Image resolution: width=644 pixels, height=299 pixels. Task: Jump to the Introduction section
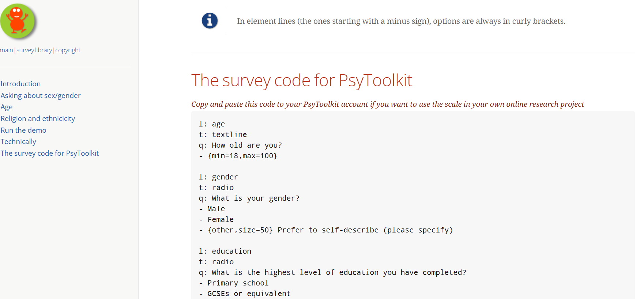pos(20,84)
